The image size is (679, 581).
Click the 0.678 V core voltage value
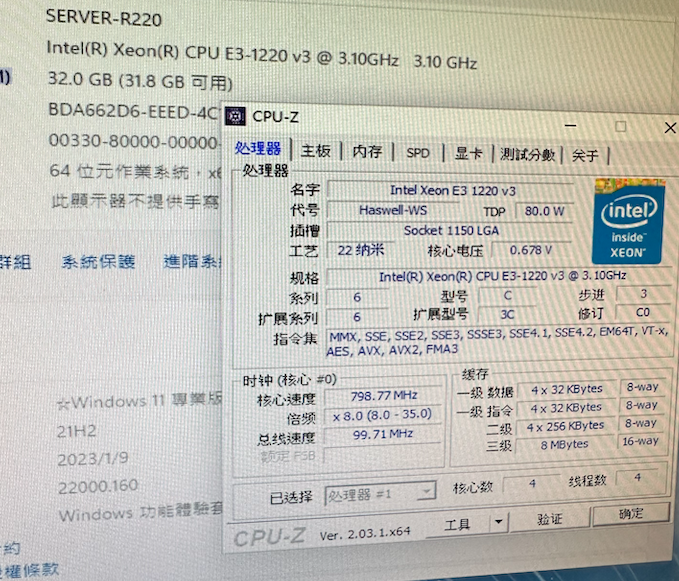[530, 250]
